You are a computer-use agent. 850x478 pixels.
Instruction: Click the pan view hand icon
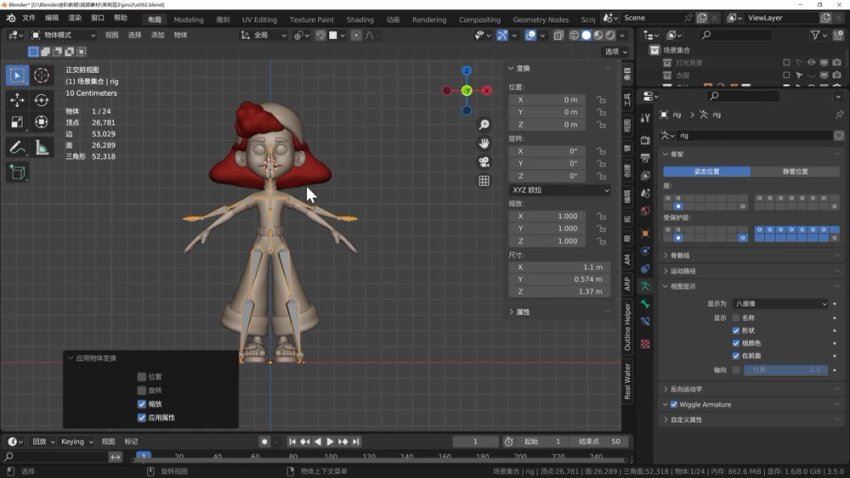click(484, 143)
